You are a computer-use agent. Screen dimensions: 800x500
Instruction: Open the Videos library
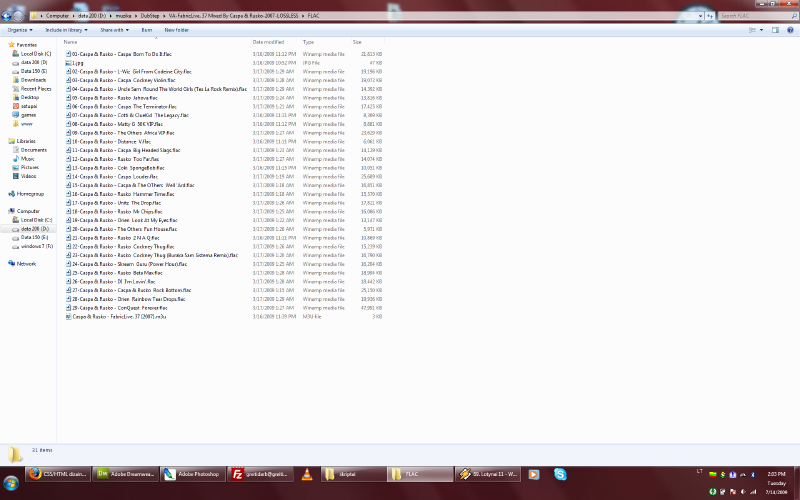pyautogui.click(x=24, y=176)
